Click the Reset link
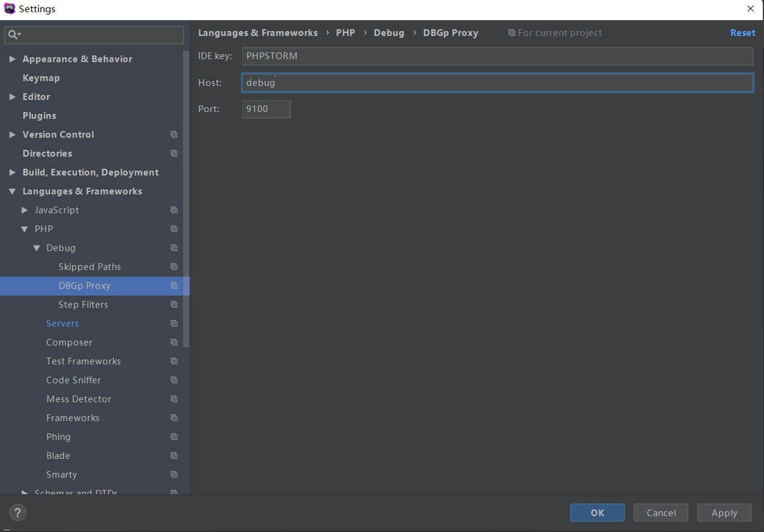 click(743, 33)
